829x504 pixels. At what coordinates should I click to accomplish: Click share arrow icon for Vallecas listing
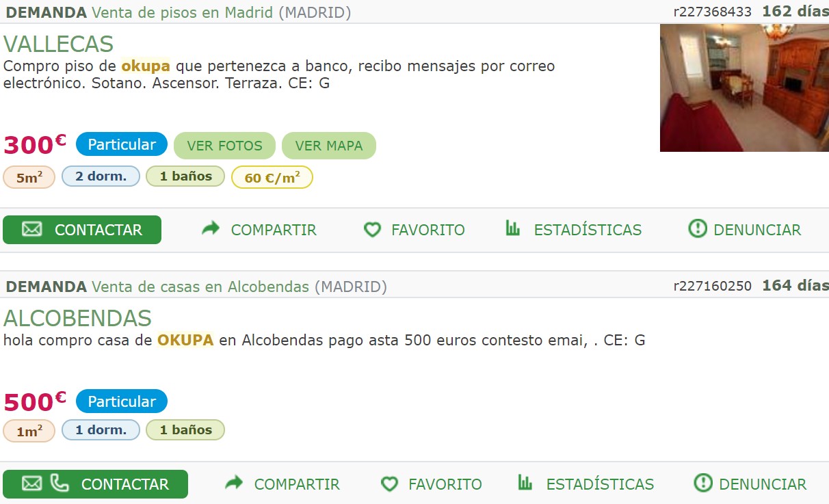coord(211,229)
